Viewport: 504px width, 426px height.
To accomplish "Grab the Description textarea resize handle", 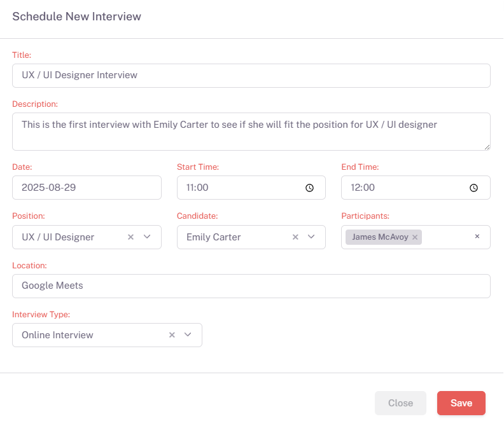I will 487,147.
